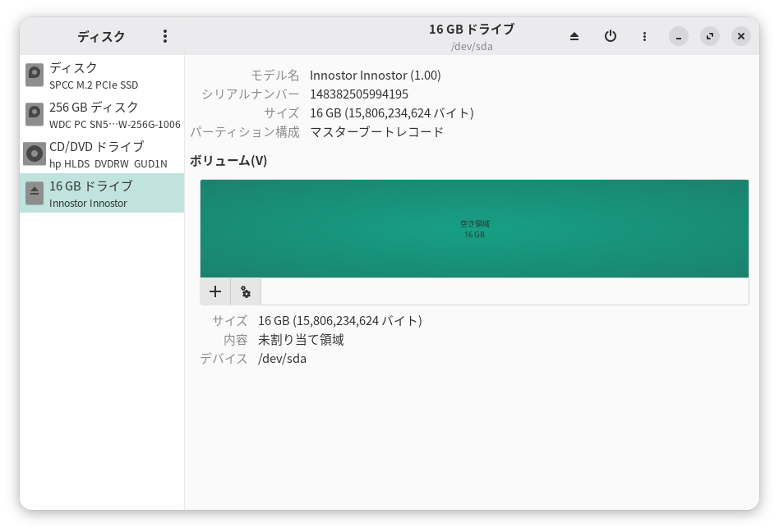Eject the 16 GB drive from the header bar
This screenshot has height=532, width=779.
click(574, 36)
